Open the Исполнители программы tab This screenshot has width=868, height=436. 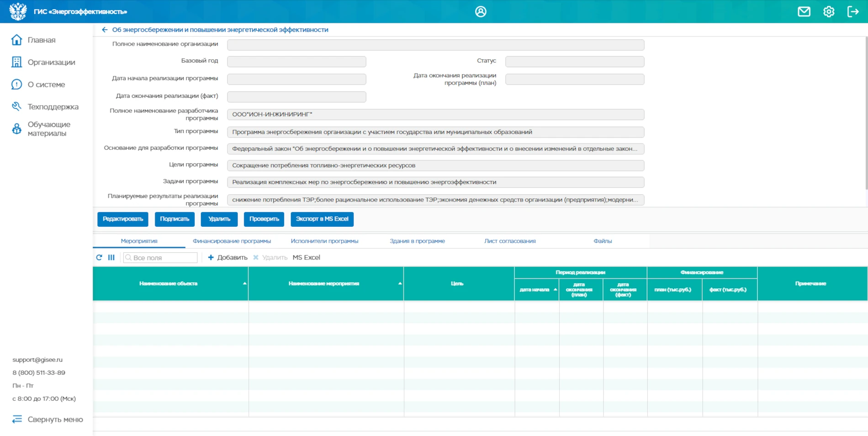pyautogui.click(x=324, y=241)
